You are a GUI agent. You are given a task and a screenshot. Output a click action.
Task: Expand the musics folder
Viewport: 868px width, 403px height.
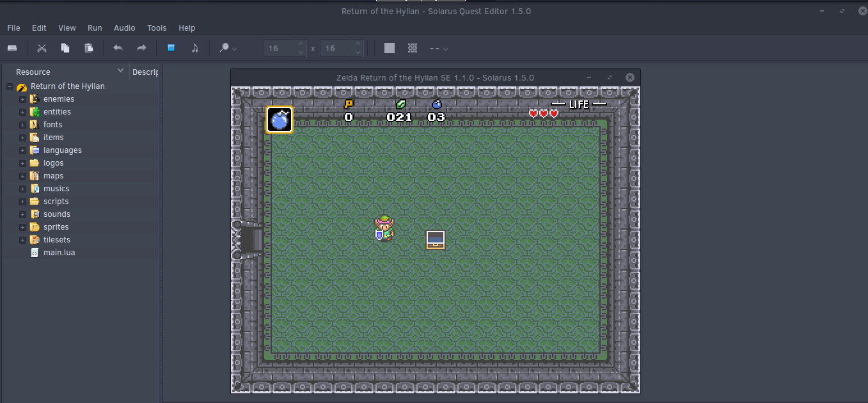22,189
